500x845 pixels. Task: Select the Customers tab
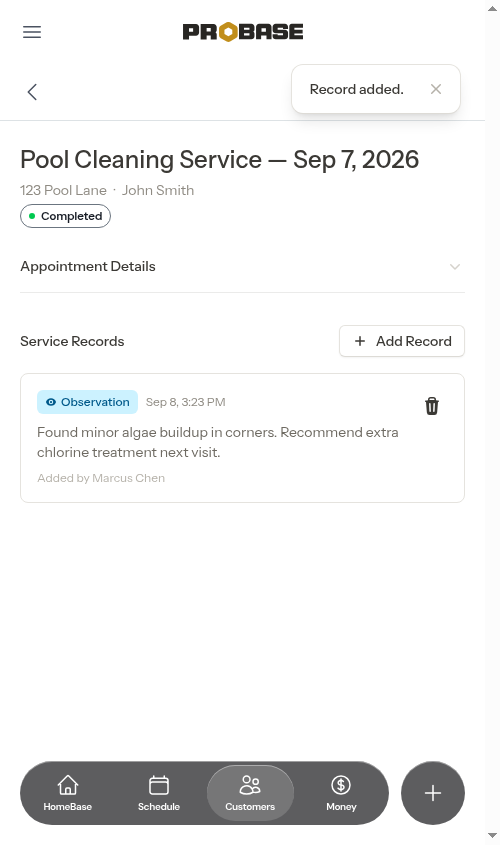tap(250, 793)
